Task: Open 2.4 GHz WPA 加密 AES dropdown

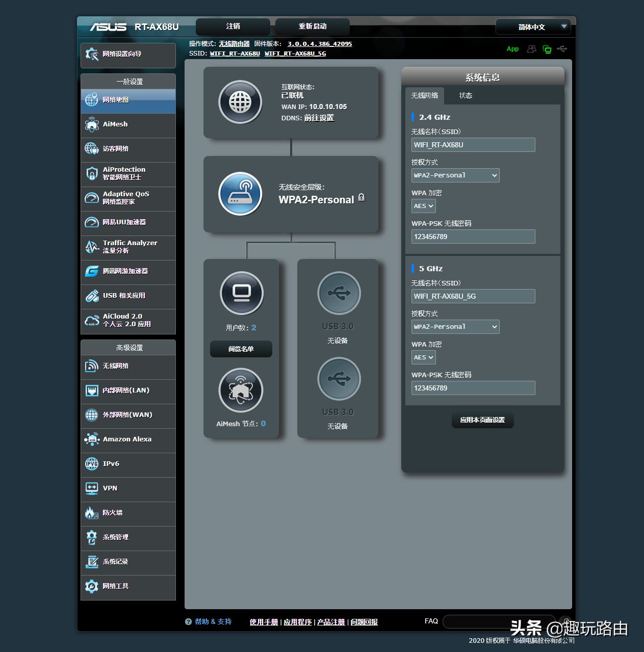Action: pos(424,206)
